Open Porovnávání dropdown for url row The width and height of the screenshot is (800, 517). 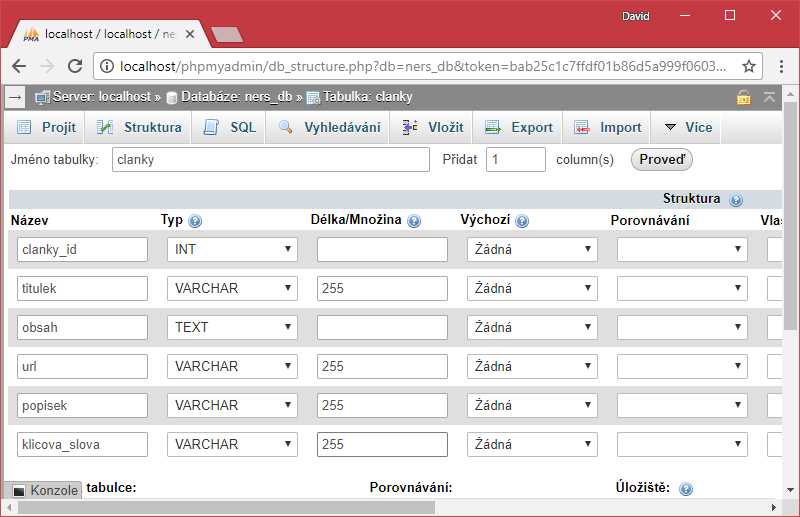click(682, 366)
